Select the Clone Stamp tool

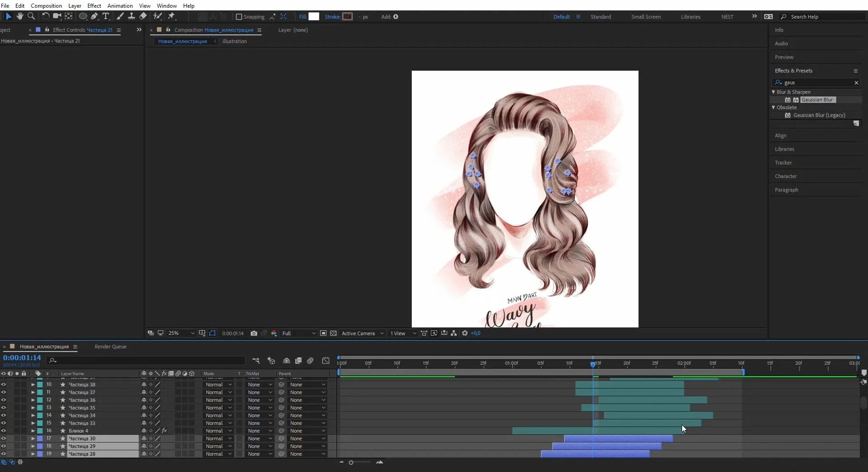tap(131, 16)
